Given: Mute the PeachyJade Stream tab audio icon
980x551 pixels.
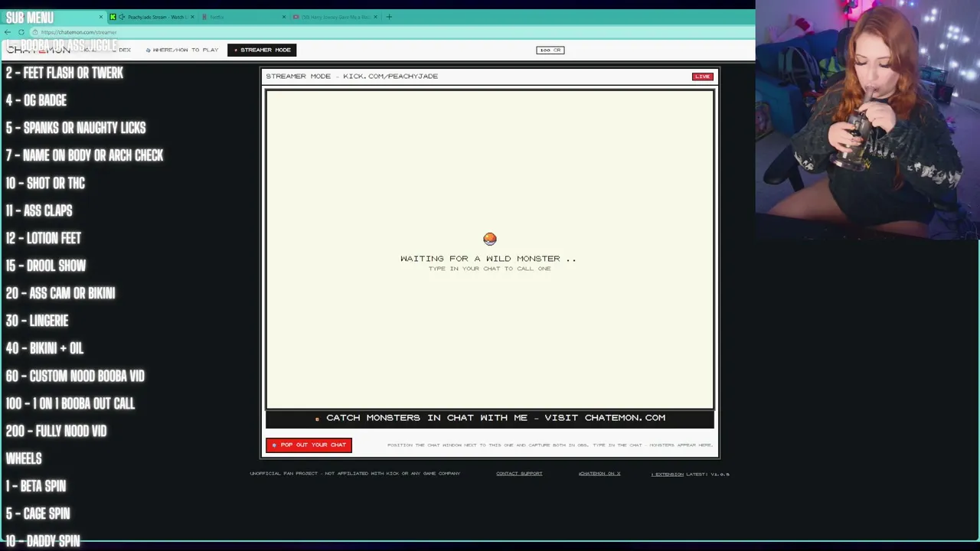Looking at the screenshot, I should click(x=122, y=17).
